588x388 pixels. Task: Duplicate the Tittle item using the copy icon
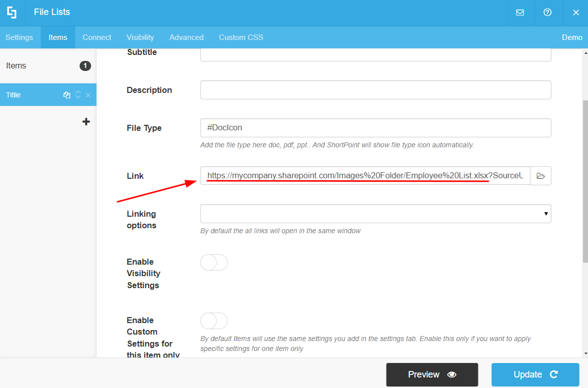tap(67, 94)
